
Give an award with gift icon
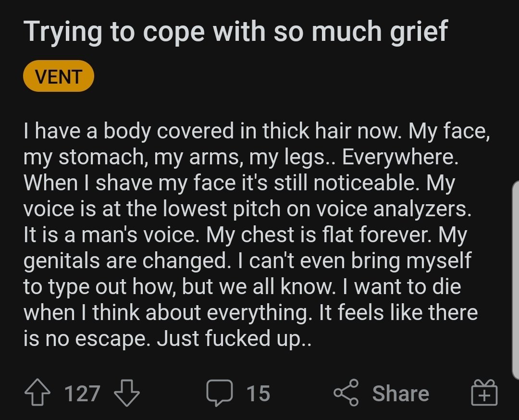(485, 394)
